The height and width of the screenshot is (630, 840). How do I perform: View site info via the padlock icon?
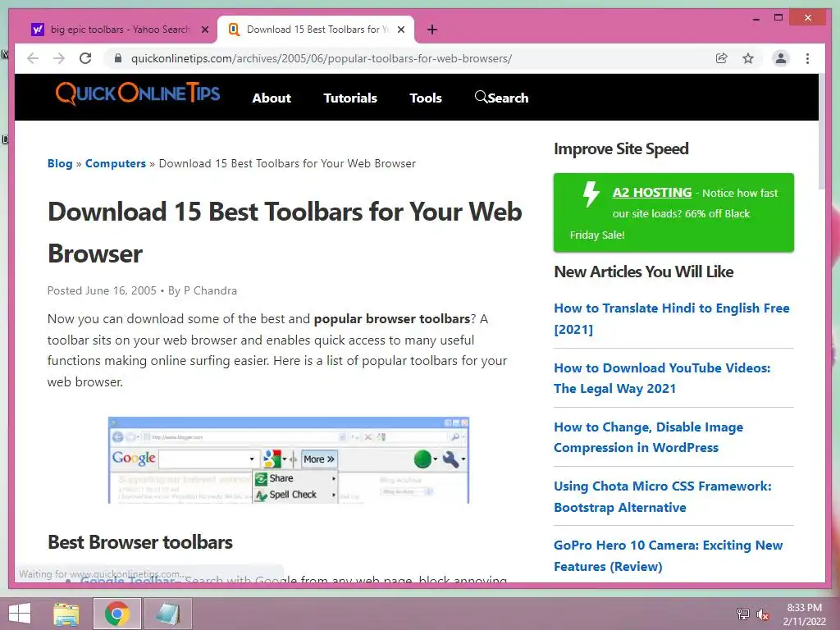118,58
